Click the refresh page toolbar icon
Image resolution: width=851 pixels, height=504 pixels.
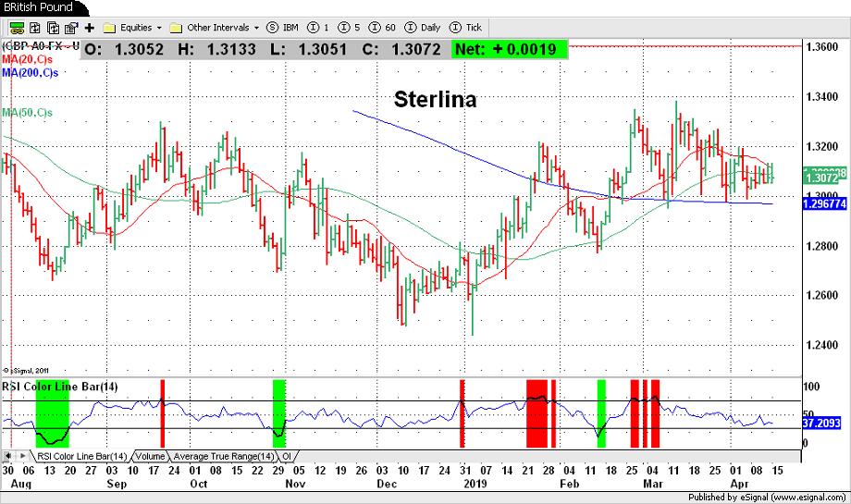[x=35, y=28]
